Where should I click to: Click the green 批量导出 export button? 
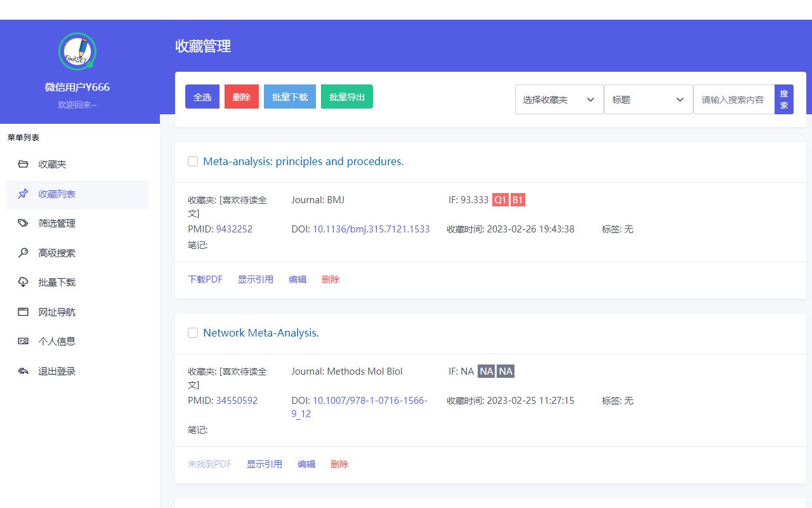tap(346, 97)
